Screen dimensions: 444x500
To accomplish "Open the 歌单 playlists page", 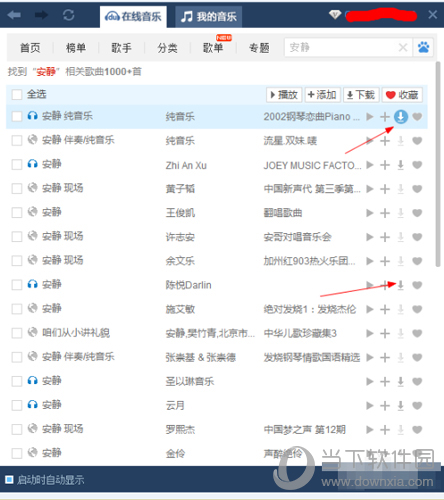I will [x=213, y=48].
